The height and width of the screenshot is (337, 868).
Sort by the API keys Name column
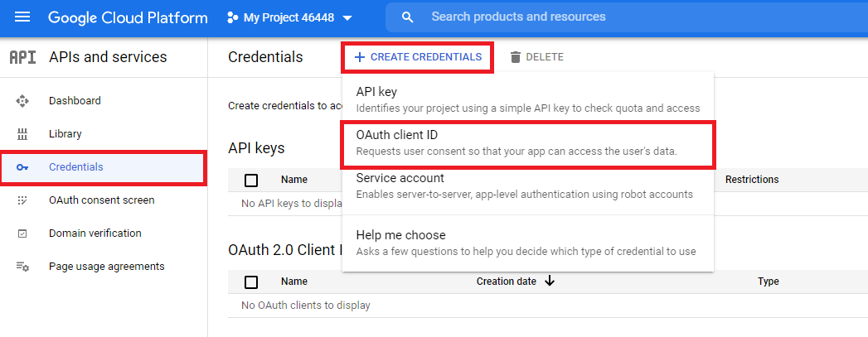[x=294, y=180]
